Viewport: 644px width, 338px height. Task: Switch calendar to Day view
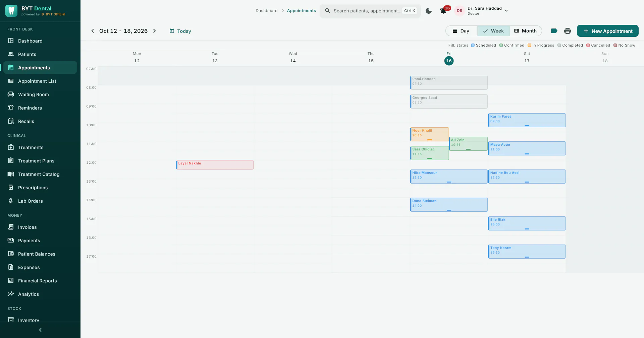462,31
